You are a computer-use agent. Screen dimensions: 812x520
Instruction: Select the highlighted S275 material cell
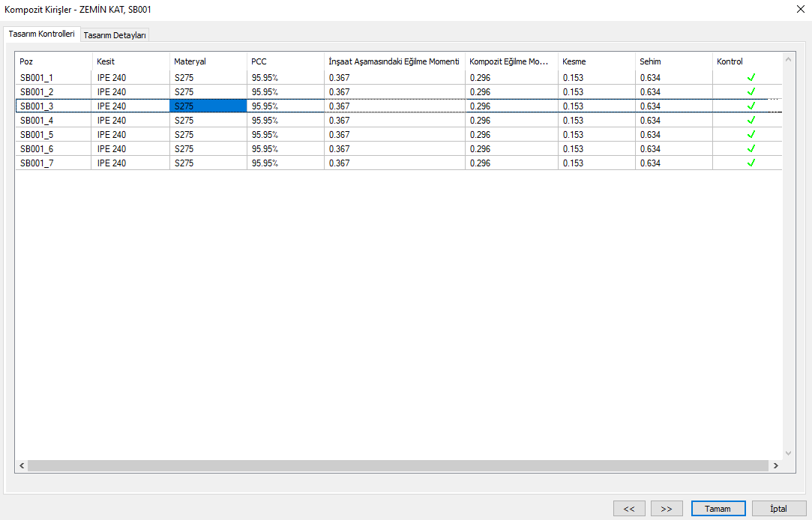pos(208,106)
